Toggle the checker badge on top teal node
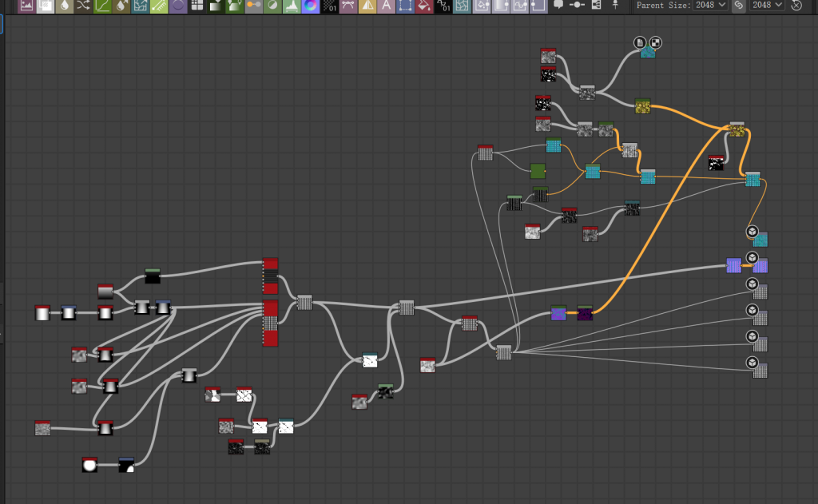818x504 pixels. (655, 42)
